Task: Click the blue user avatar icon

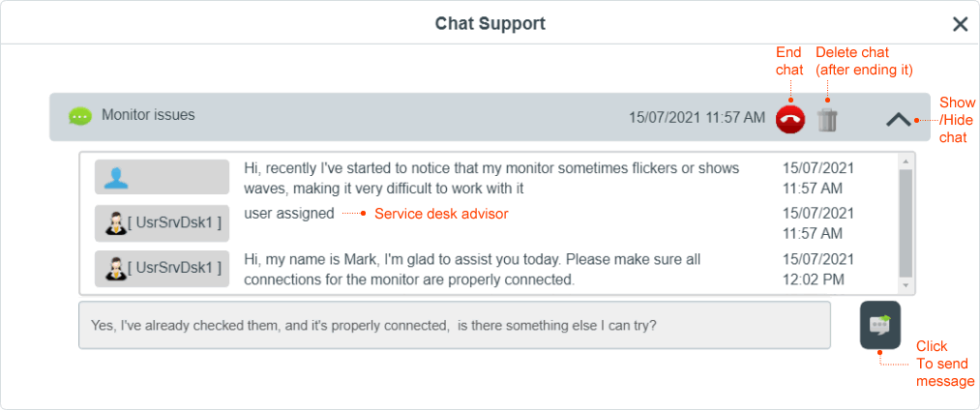Action: (x=116, y=178)
